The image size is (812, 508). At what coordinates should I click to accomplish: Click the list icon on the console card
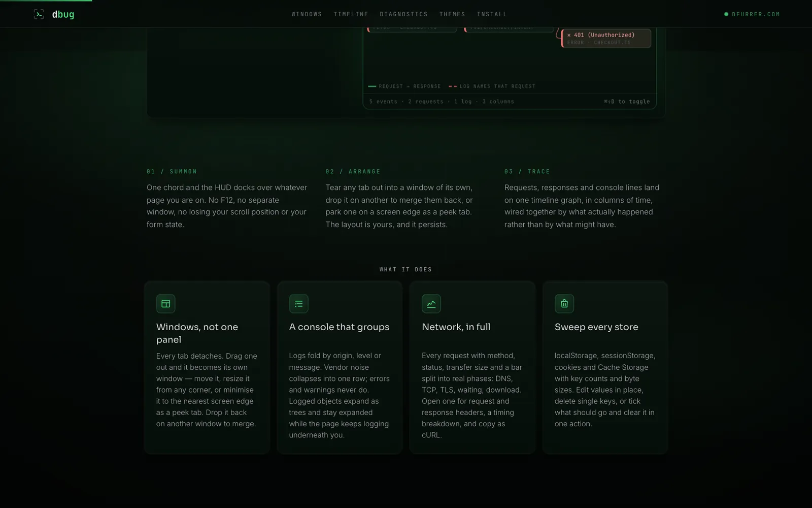point(298,304)
